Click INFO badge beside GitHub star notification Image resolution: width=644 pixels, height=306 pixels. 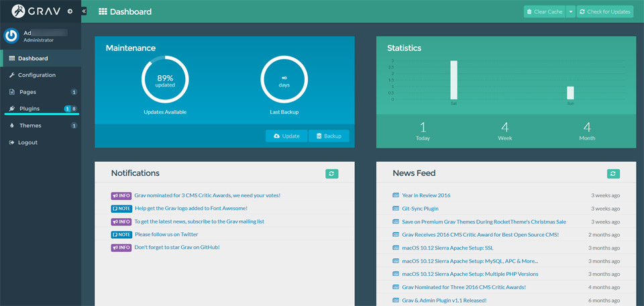121,247
